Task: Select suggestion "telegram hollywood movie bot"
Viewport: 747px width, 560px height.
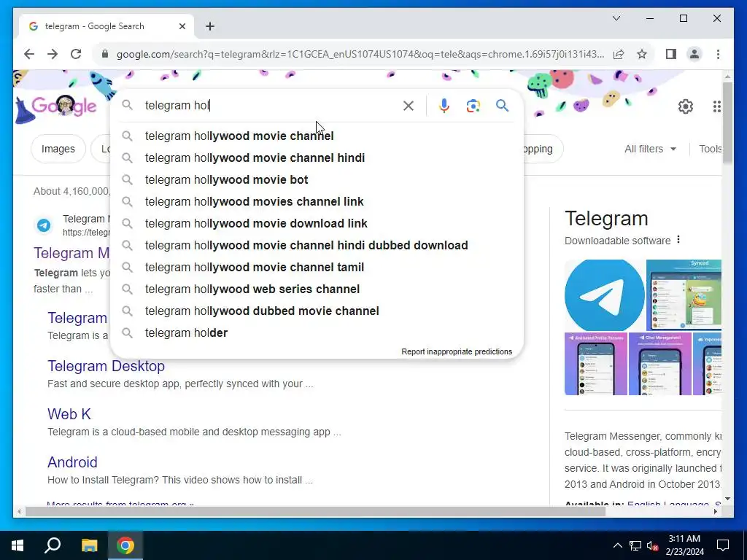Action: tap(317, 180)
